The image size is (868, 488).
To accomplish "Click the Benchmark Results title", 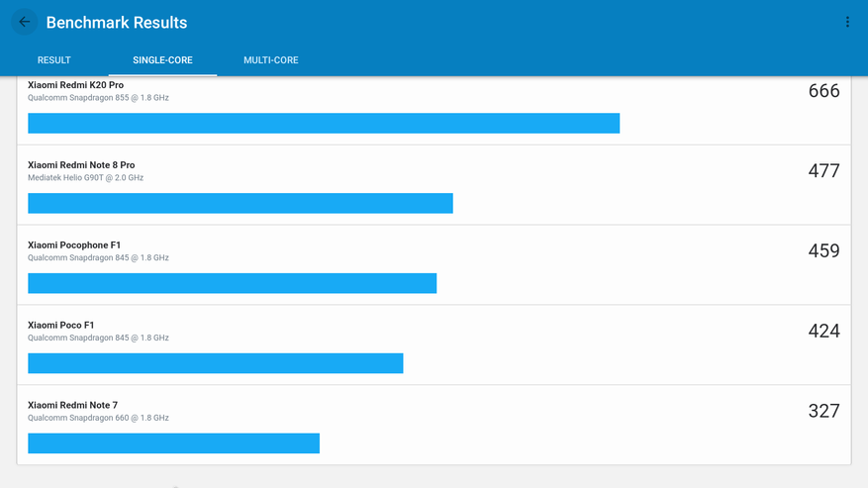I will (x=117, y=22).
